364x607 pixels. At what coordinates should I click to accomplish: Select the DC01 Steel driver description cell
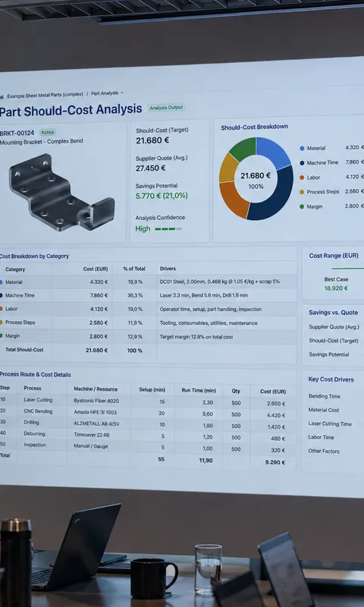[x=220, y=281]
